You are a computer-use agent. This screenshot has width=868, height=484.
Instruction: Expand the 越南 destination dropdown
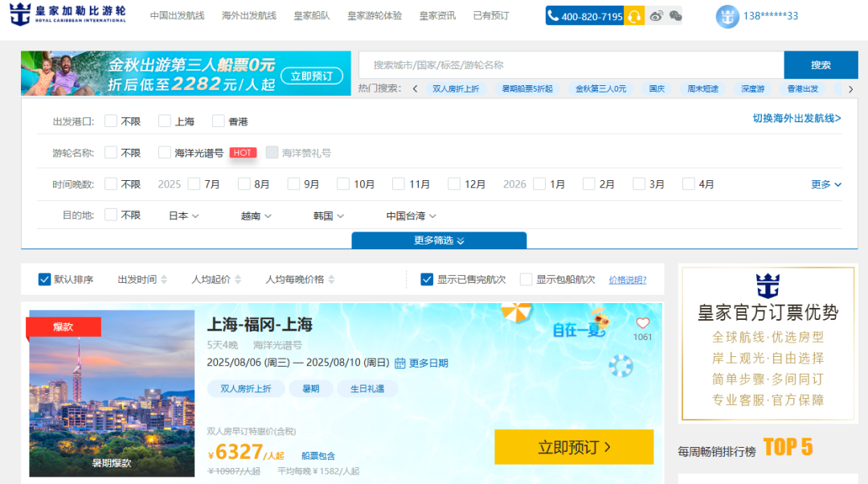coord(256,216)
